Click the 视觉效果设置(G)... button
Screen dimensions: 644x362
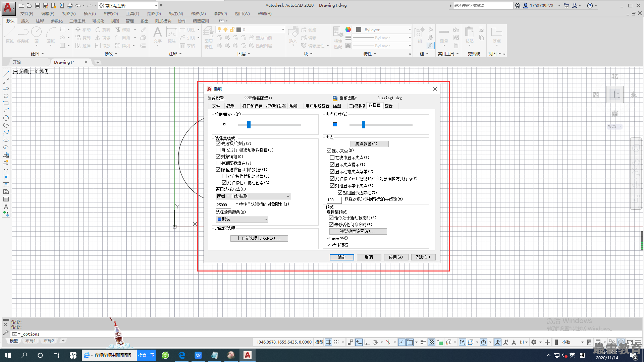tap(358, 231)
